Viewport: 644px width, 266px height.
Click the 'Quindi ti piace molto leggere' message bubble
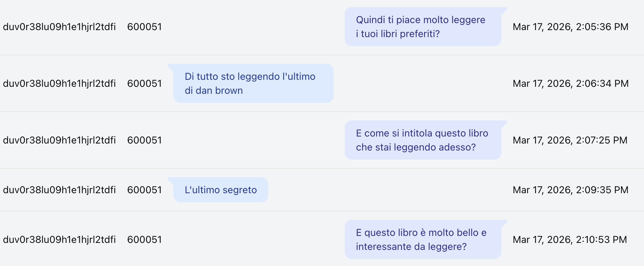[x=423, y=27]
